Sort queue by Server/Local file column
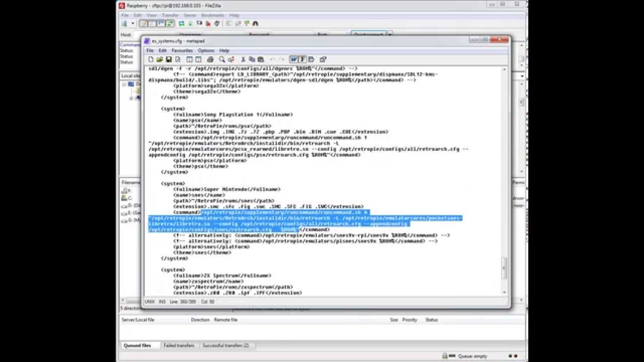The image size is (644, 362). click(x=138, y=320)
